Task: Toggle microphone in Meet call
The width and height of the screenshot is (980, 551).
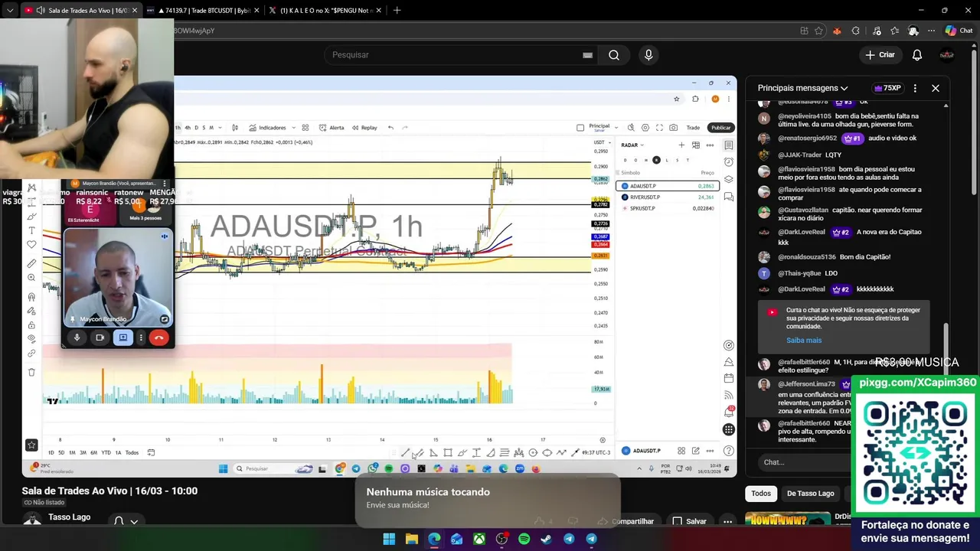Action: 77,337
